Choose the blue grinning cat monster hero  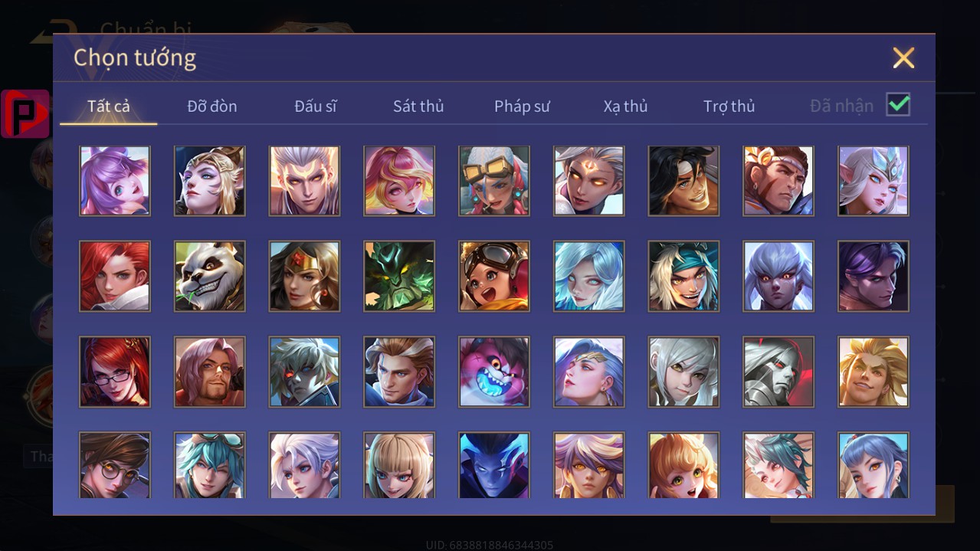click(x=494, y=371)
